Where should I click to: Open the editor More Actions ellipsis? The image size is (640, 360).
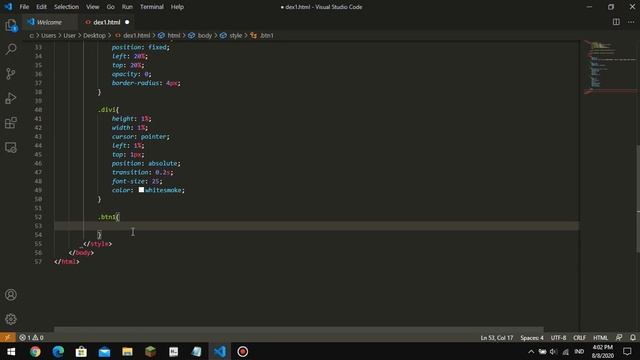[631, 22]
